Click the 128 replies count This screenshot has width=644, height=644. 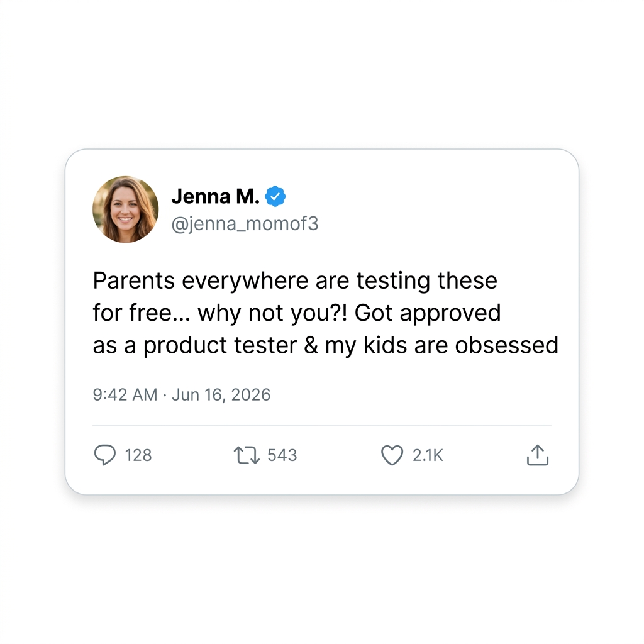(138, 455)
